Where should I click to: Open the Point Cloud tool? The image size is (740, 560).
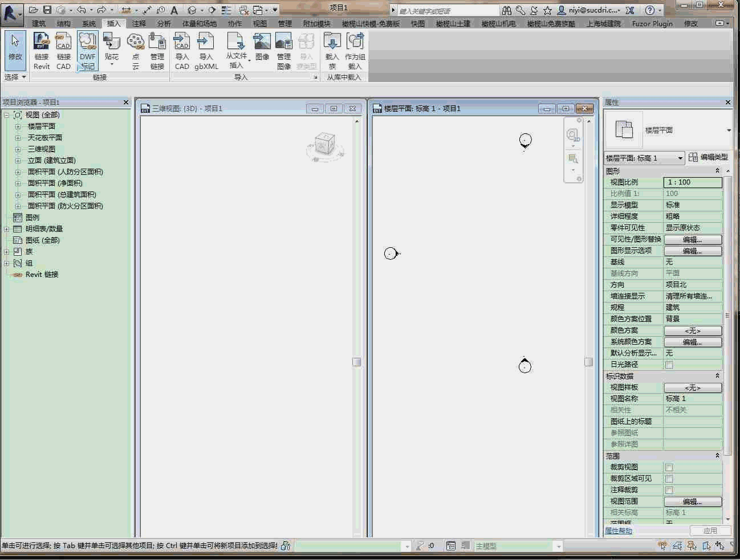135,51
